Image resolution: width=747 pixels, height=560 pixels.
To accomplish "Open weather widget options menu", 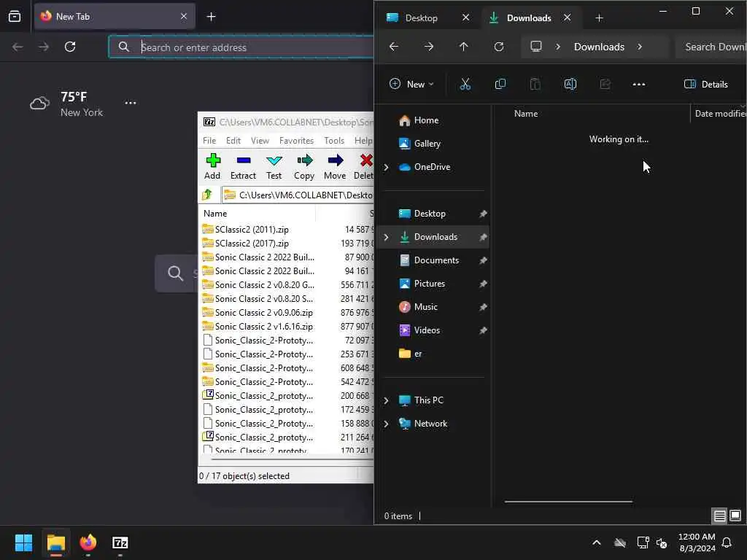I will 131,103.
